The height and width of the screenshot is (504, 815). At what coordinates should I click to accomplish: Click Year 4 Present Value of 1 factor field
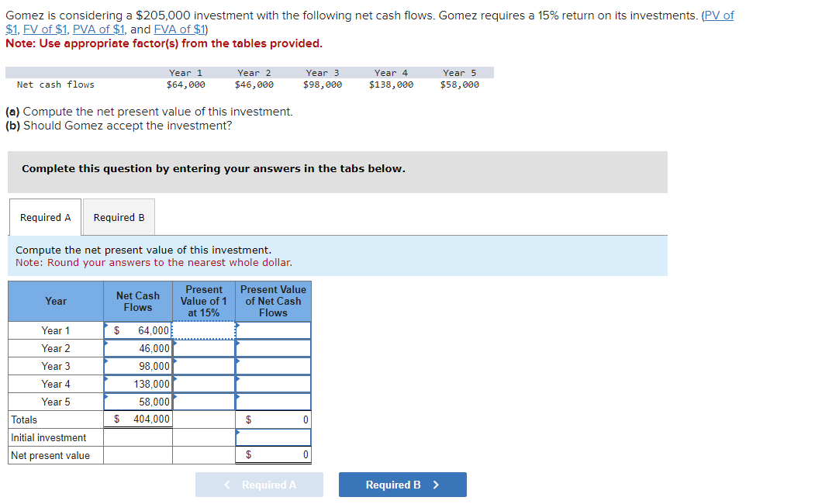point(204,384)
